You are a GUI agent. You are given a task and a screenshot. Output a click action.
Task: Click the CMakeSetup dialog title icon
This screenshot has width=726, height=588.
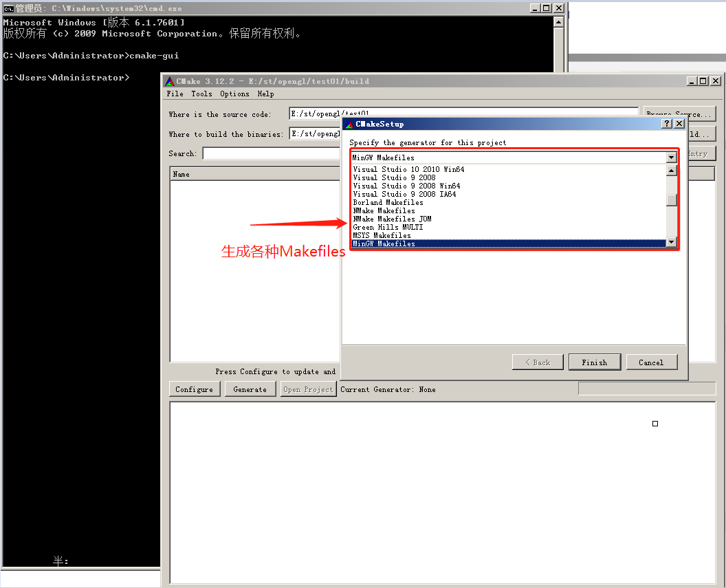point(349,124)
